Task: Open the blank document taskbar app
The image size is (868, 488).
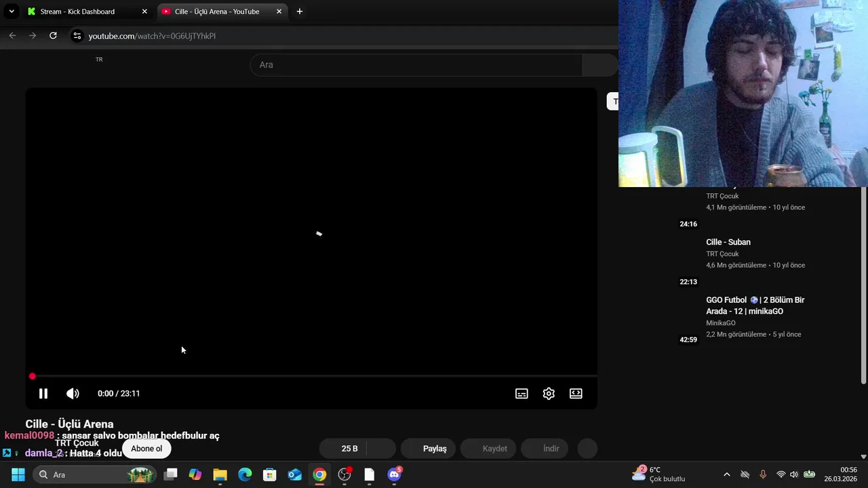Action: coord(369,474)
